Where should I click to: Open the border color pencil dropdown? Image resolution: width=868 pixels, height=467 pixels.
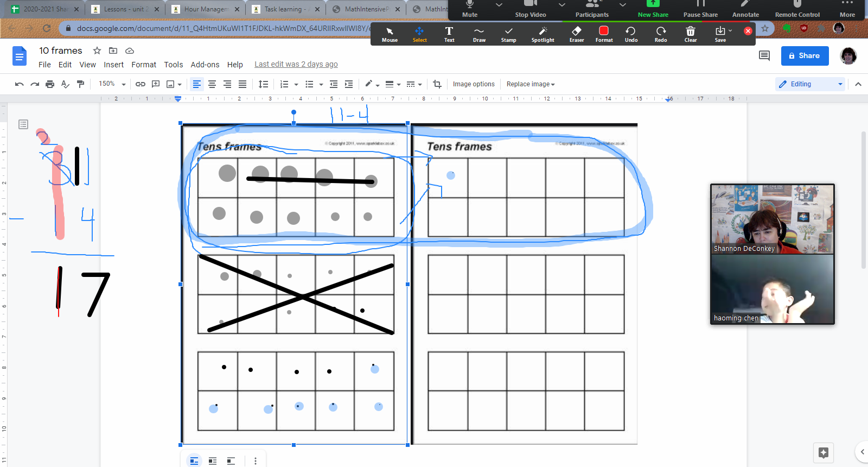click(x=372, y=84)
